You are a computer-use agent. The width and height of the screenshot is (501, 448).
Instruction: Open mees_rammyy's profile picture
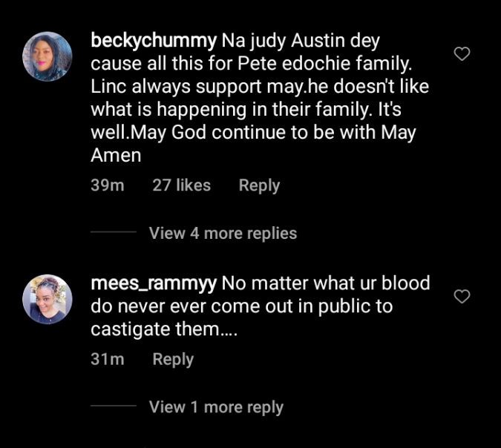[x=48, y=300]
